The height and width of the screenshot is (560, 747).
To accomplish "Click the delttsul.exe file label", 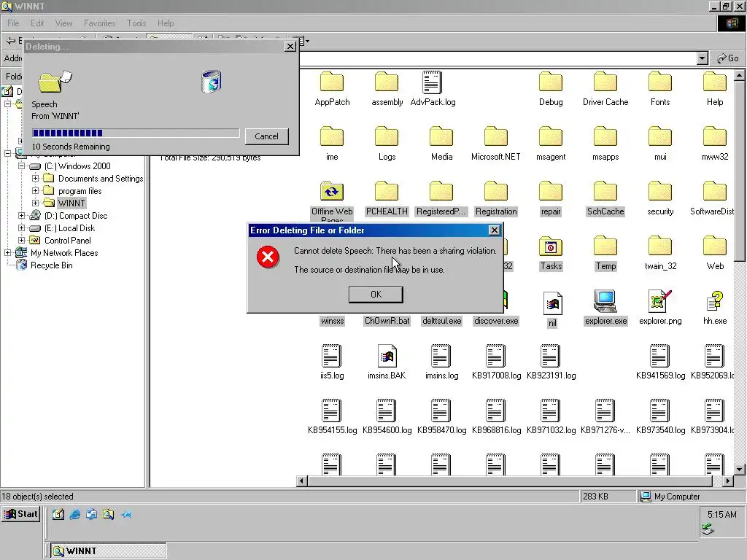I will [441, 321].
